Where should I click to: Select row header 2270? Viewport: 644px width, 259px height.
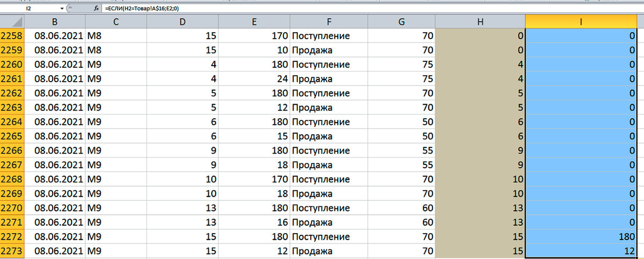(12, 208)
